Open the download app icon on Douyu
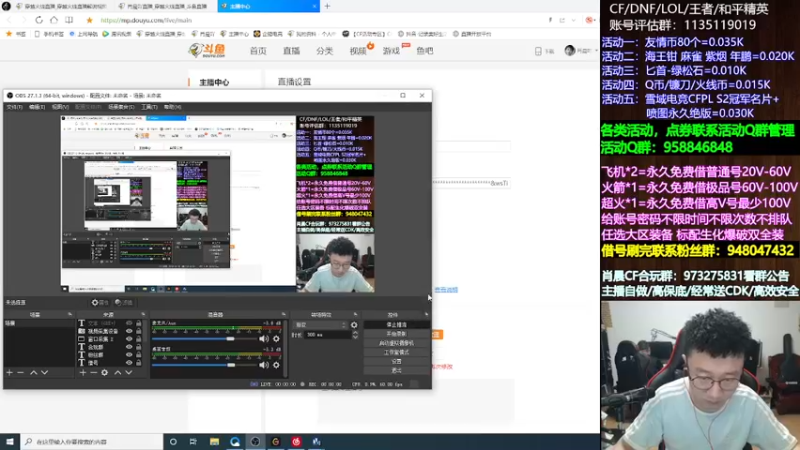800x450 pixels. [x=538, y=51]
